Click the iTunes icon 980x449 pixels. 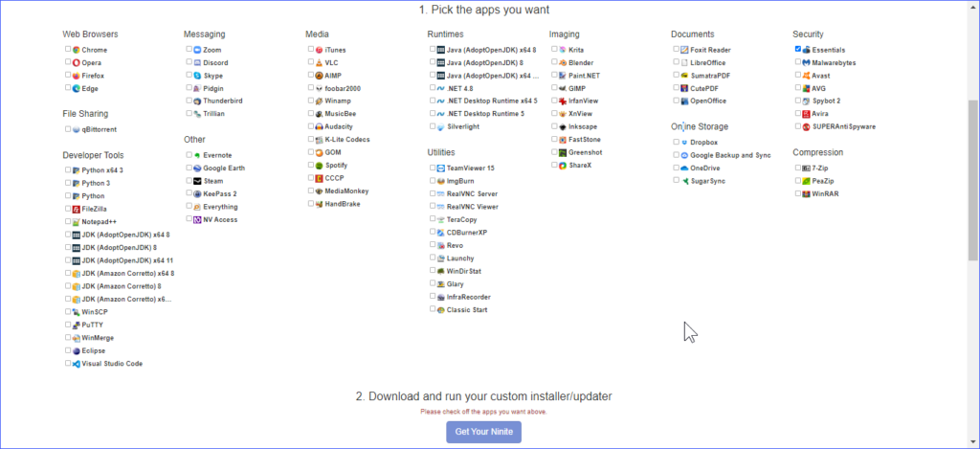coord(319,50)
